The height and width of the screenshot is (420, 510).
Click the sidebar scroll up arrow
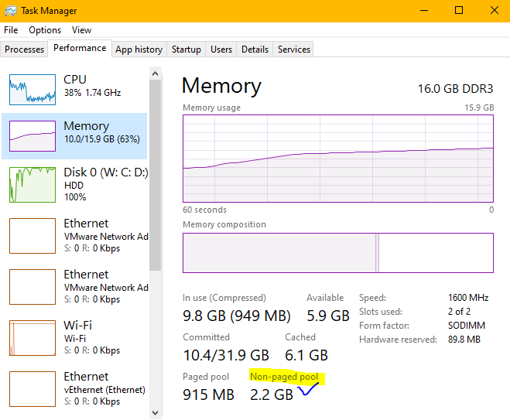pyautogui.click(x=156, y=73)
